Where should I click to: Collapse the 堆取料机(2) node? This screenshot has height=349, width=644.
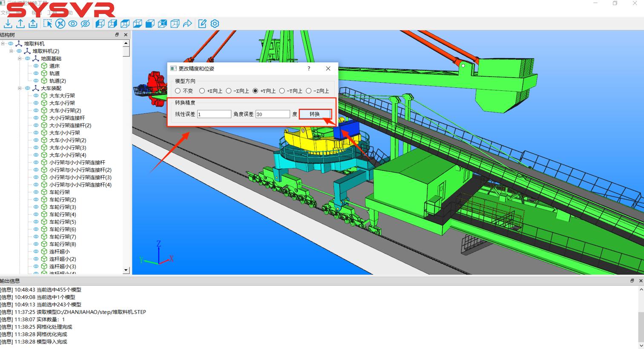[x=11, y=51]
